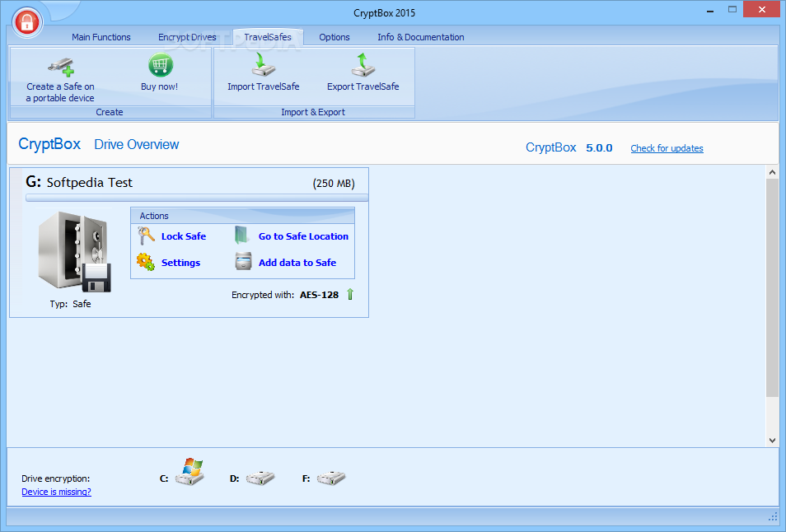Viewport: 786px width, 532px height.
Task: Select the TravelSafes tab
Action: (268, 37)
